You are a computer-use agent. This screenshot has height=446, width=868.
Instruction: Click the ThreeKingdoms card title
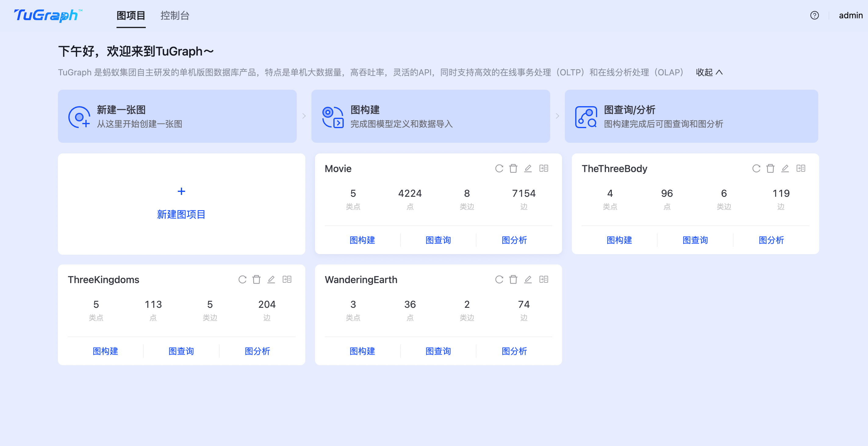click(103, 280)
